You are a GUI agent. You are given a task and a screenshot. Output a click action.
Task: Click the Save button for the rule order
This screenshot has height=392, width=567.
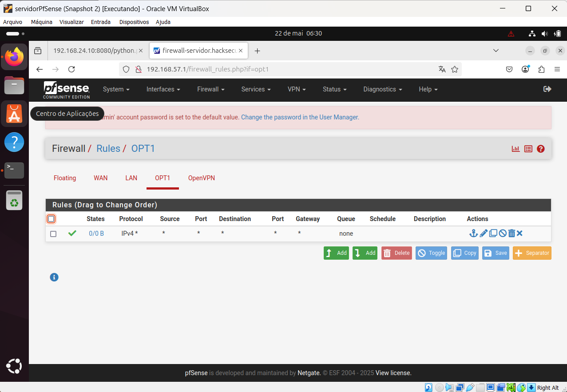496,253
